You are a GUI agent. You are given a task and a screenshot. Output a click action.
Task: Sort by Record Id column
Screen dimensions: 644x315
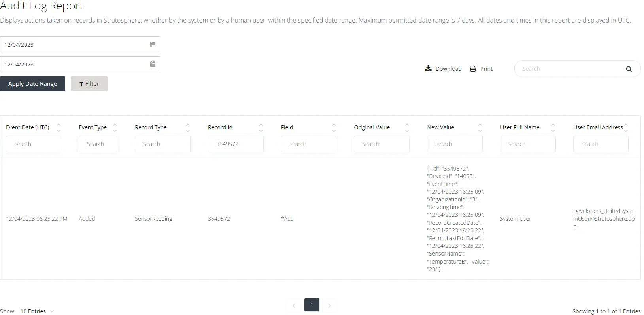[x=261, y=127]
